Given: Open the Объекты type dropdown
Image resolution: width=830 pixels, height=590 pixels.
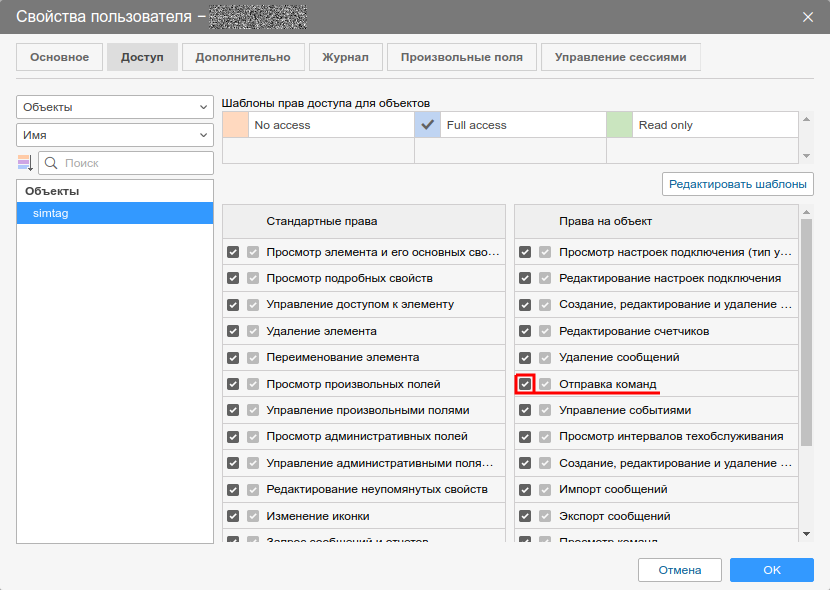Looking at the screenshot, I should 115,107.
